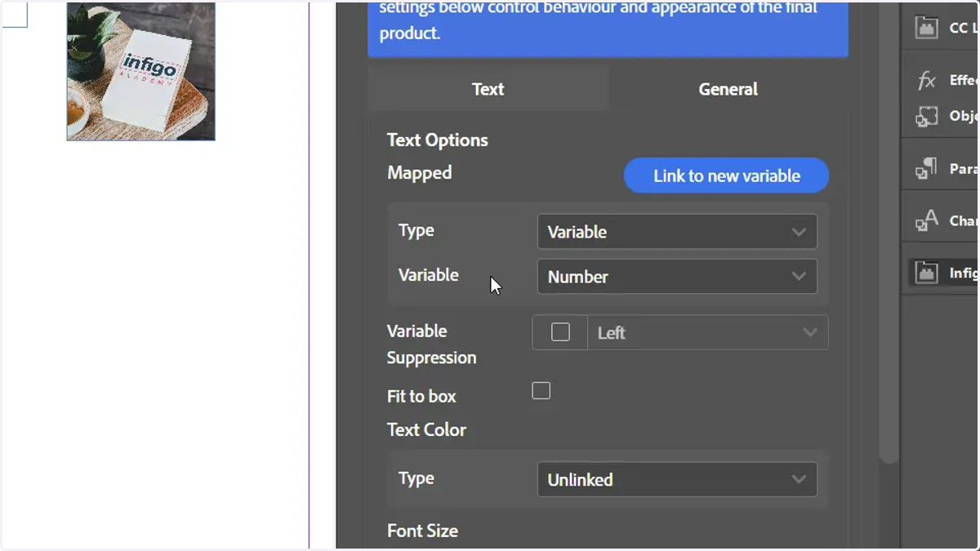
Task: Click the Link to new variable button
Action: pos(726,176)
